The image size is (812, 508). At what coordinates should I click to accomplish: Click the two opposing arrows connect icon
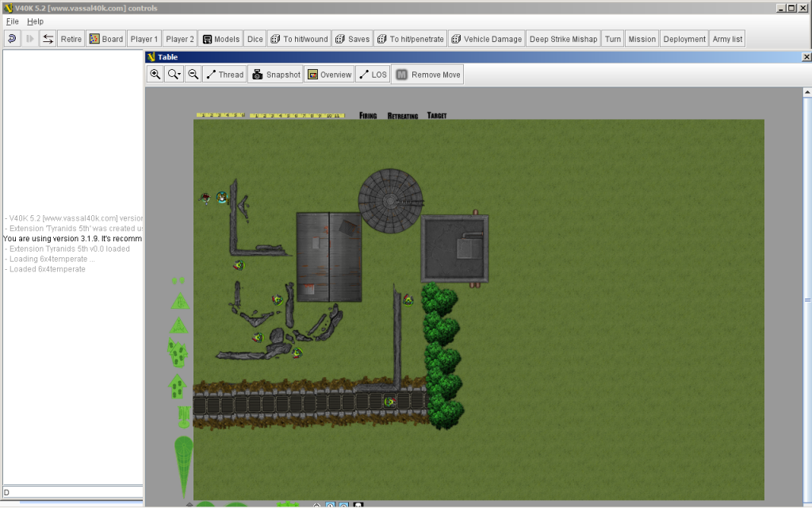pyautogui.click(x=48, y=39)
